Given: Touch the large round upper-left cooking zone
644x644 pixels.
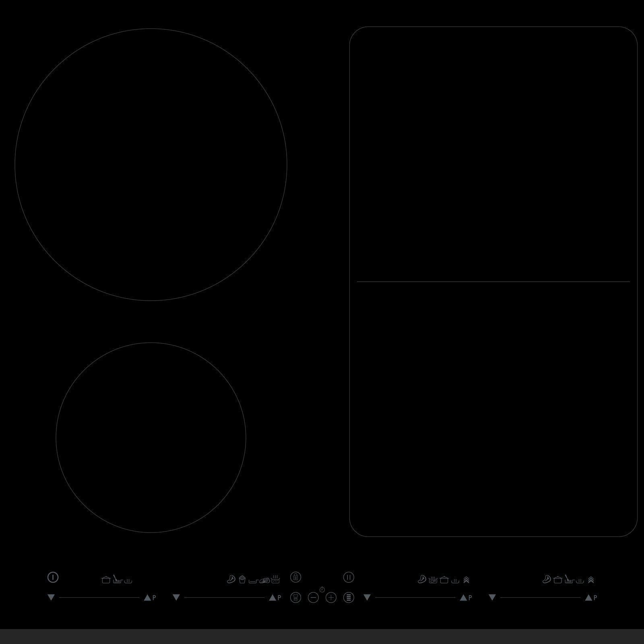Looking at the screenshot, I should tap(151, 164).
